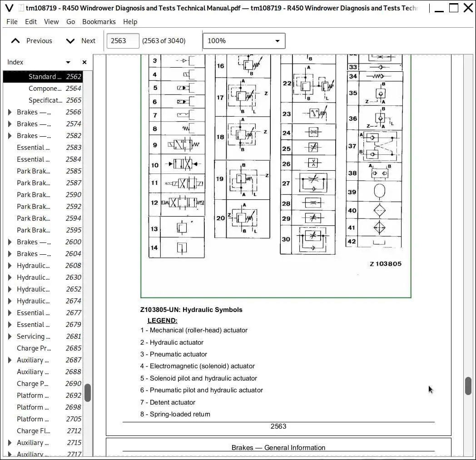
Task: Open the Edit menu
Action: (x=31, y=21)
